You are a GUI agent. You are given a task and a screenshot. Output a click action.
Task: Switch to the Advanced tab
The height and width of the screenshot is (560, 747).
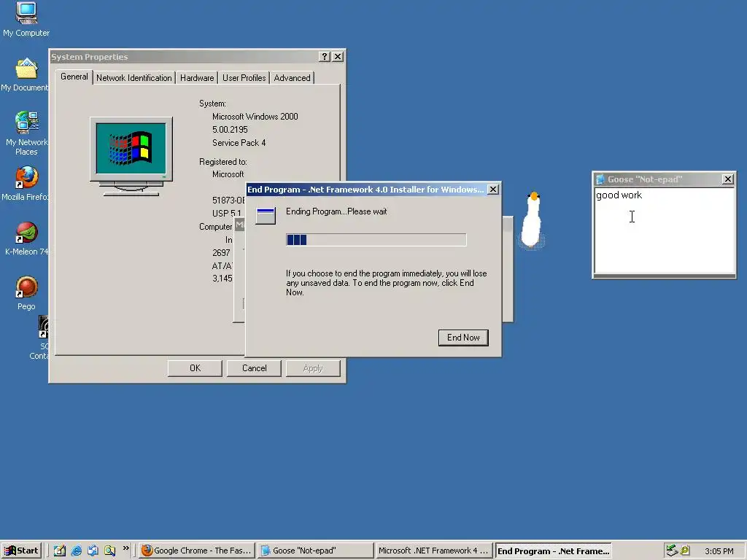coord(292,77)
